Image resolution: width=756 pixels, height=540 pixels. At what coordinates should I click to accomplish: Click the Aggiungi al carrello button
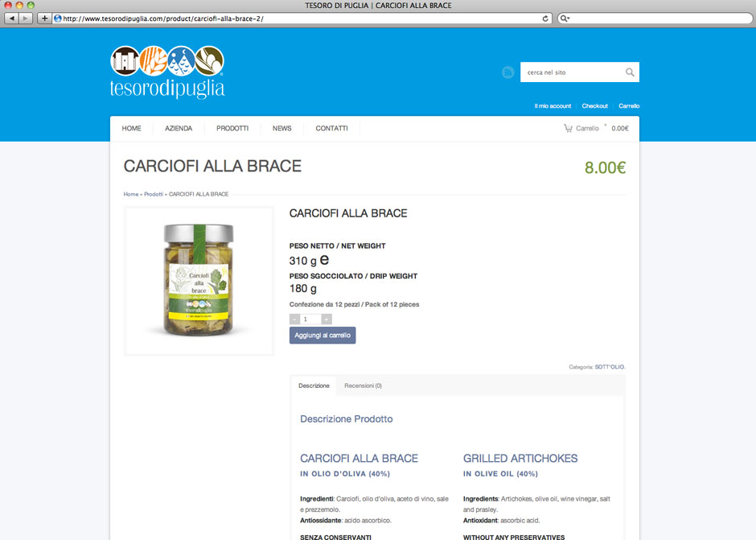[x=323, y=336]
